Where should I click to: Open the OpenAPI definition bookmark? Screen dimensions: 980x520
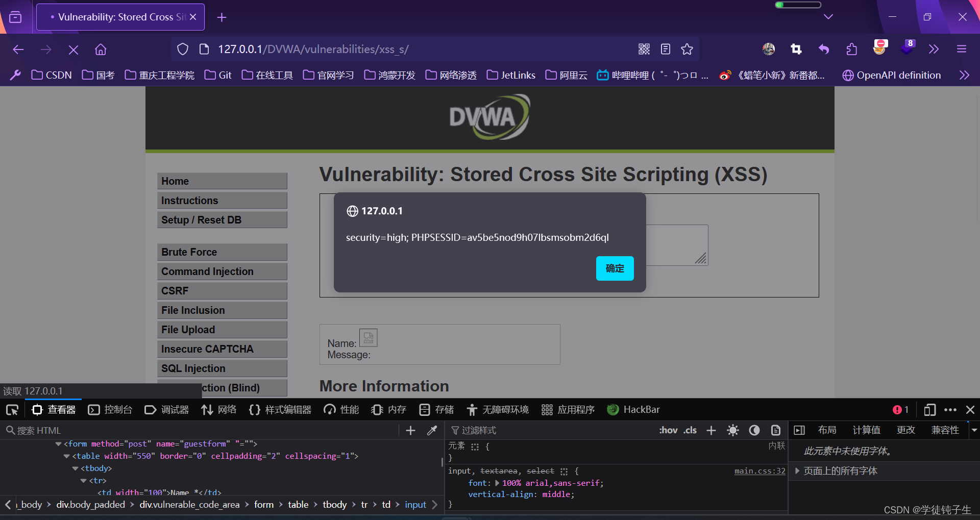point(891,75)
